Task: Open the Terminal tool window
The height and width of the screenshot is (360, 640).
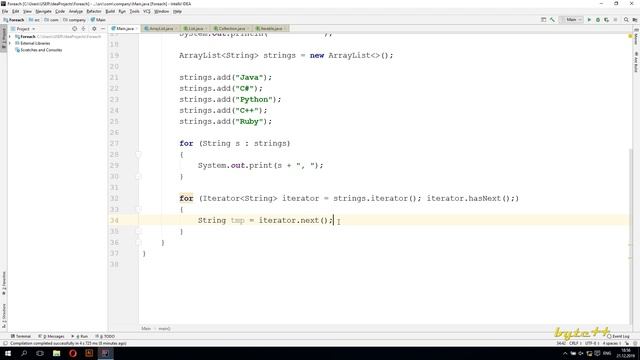Action: [x=20, y=336]
